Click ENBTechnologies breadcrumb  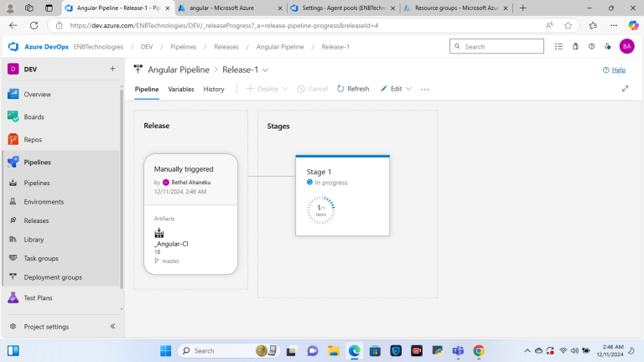coord(98,47)
